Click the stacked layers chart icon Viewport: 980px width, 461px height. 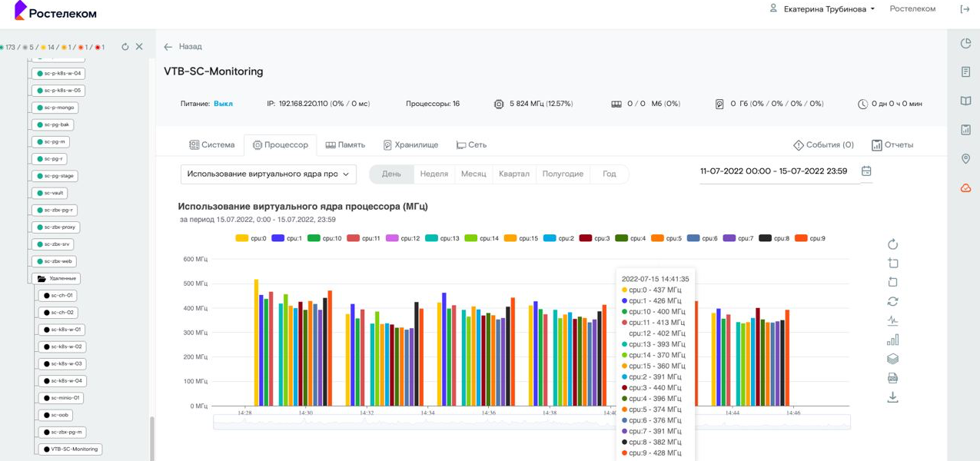tap(892, 359)
